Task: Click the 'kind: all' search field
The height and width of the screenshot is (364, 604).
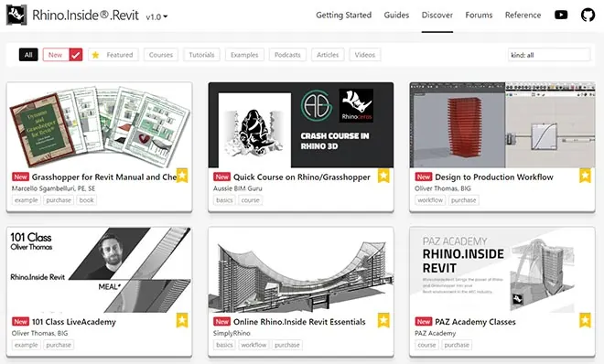Action: coord(549,55)
